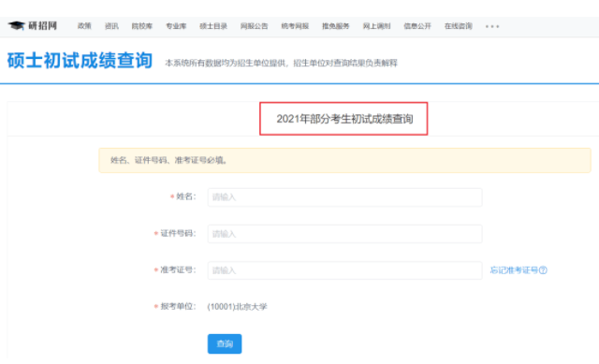Go to 院校库 in the navigation bar

142,26
